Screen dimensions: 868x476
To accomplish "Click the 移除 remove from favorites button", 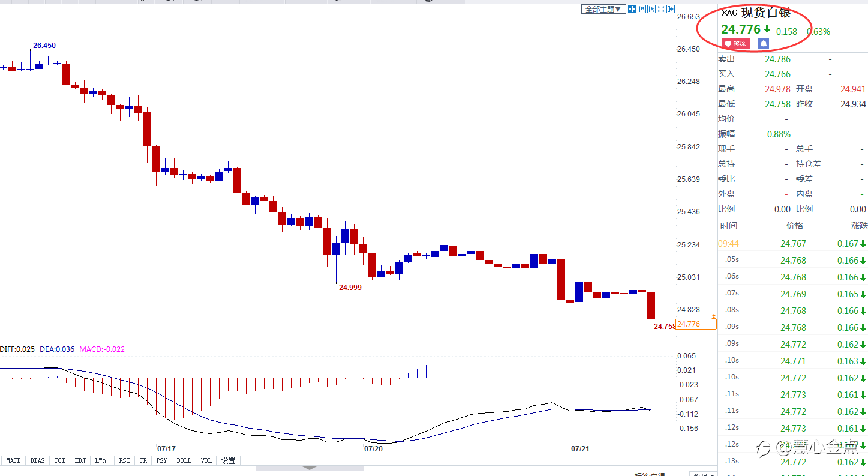I will point(735,44).
